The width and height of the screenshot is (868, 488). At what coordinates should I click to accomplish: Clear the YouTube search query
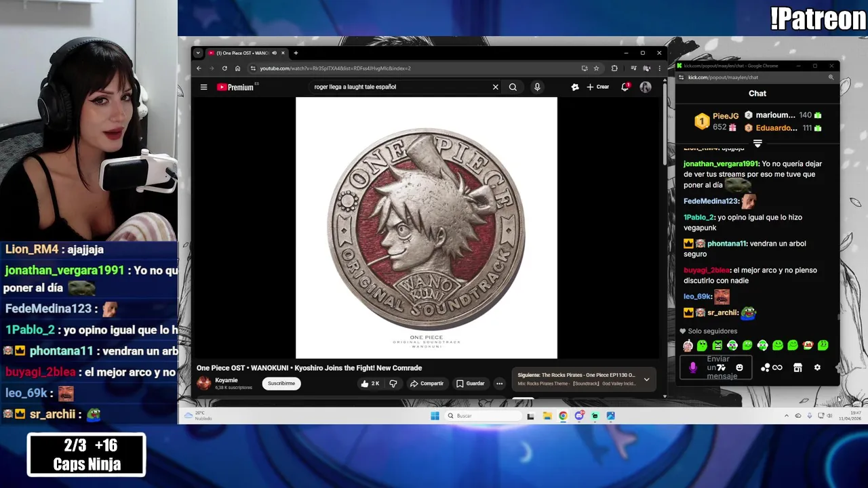[x=495, y=87]
